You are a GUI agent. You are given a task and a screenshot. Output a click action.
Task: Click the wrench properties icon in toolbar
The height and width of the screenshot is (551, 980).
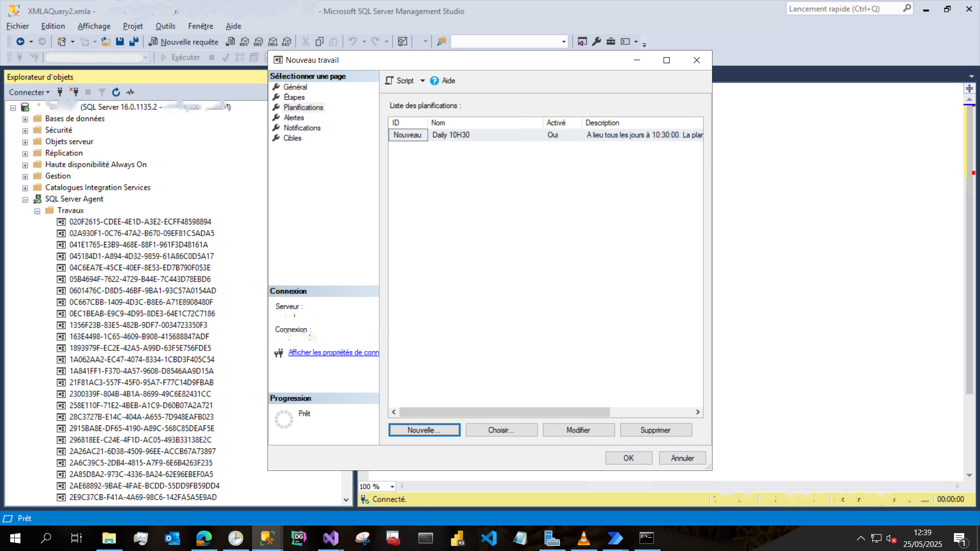pos(597,42)
